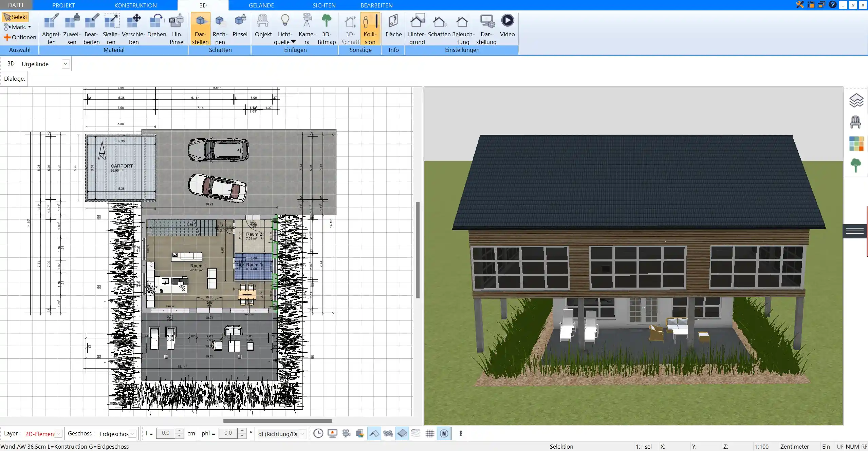Toggle the roof visibility button
Viewport: 868px width, 451px height.
point(374,433)
